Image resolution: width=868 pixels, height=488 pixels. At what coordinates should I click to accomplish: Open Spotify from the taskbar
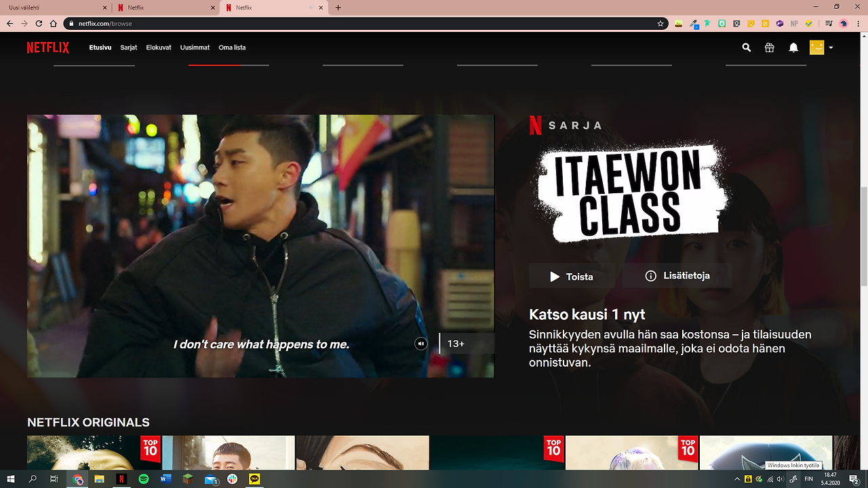(x=144, y=479)
